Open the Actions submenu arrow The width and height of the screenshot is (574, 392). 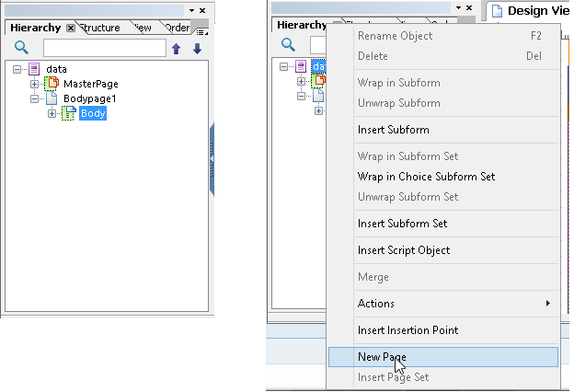click(548, 303)
